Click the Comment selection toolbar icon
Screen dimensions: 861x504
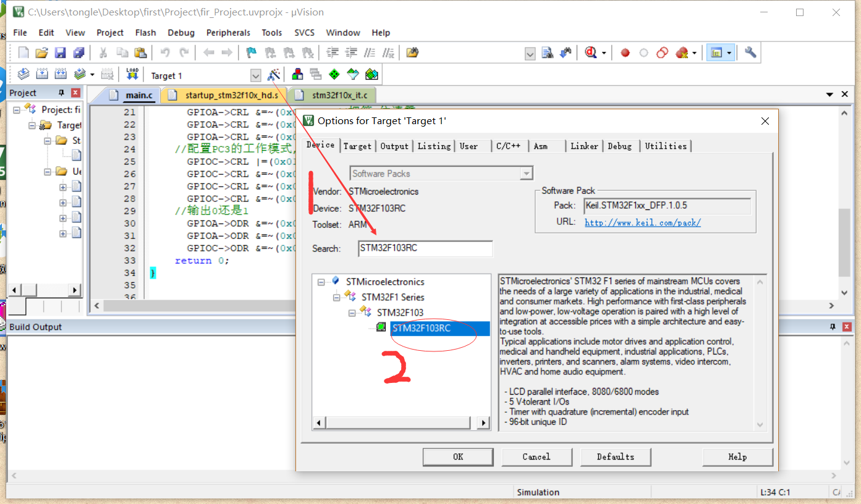(370, 53)
